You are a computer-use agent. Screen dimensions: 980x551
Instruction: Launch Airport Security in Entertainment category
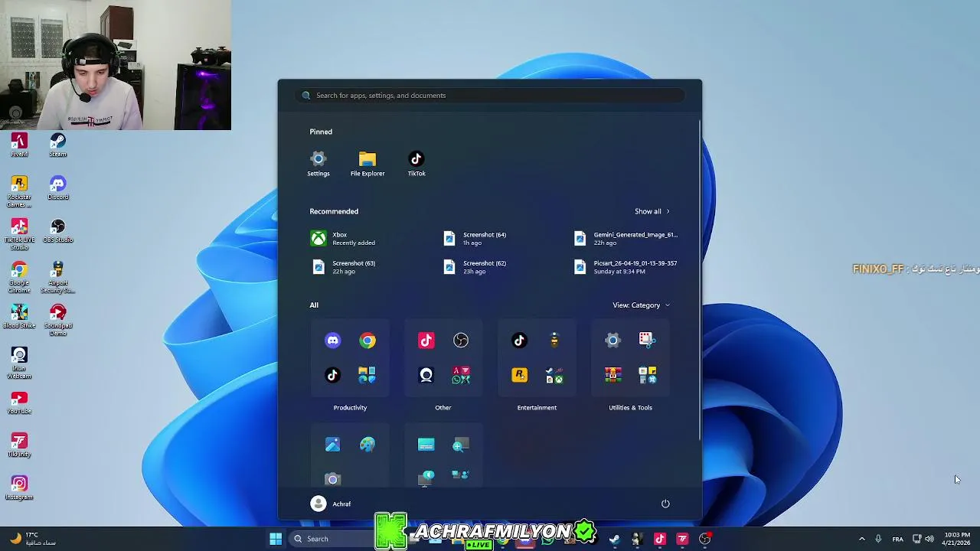click(554, 341)
